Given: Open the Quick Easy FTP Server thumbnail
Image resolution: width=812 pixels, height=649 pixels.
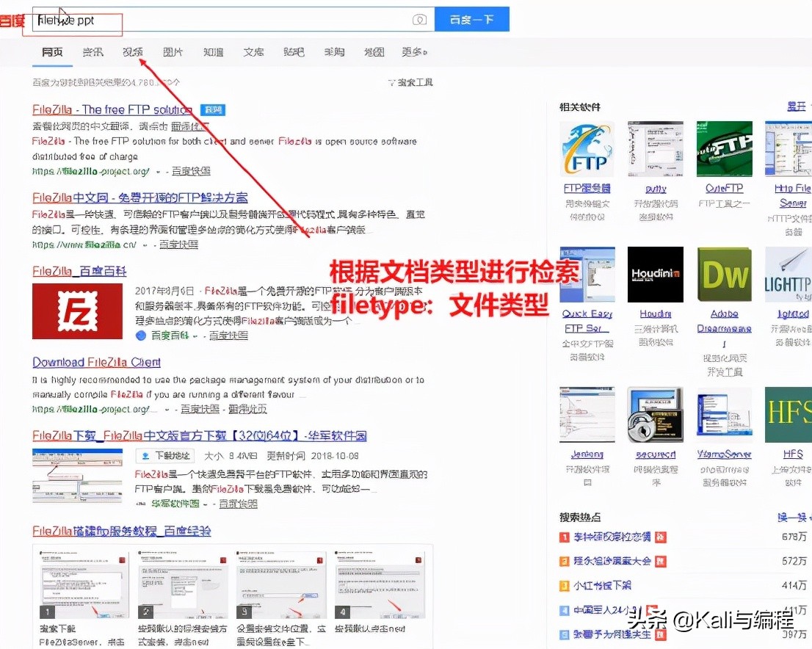Looking at the screenshot, I should (x=587, y=275).
